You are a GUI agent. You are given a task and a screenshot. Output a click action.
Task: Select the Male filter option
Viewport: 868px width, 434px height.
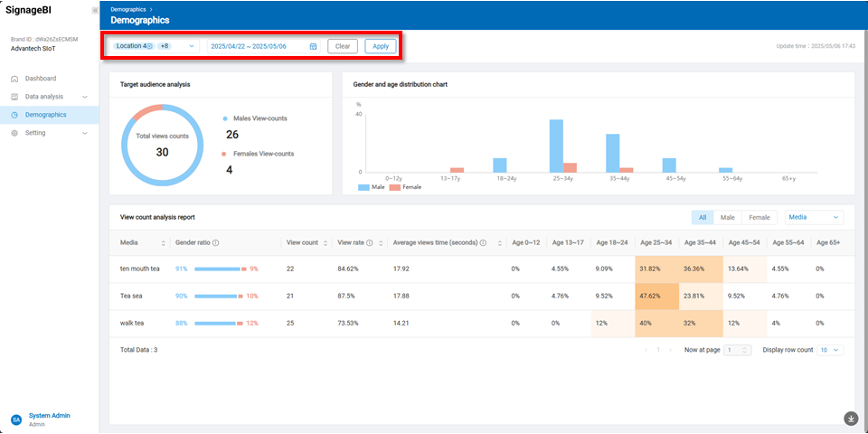pyautogui.click(x=727, y=217)
